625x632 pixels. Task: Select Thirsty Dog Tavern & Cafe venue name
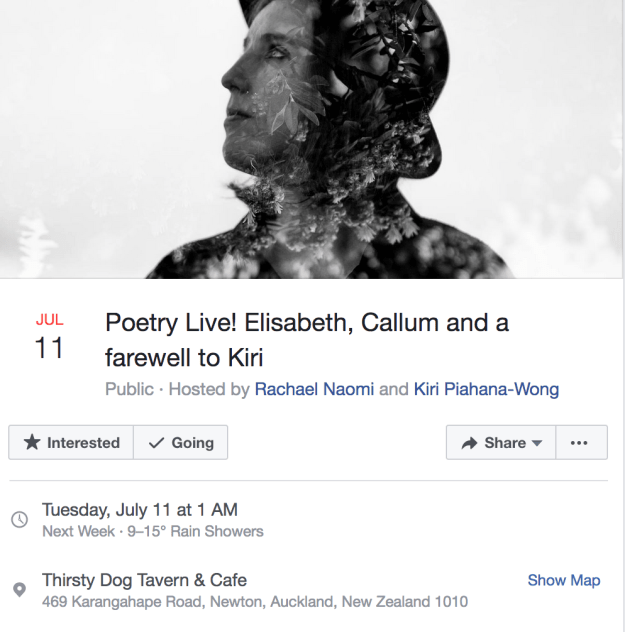point(144,580)
